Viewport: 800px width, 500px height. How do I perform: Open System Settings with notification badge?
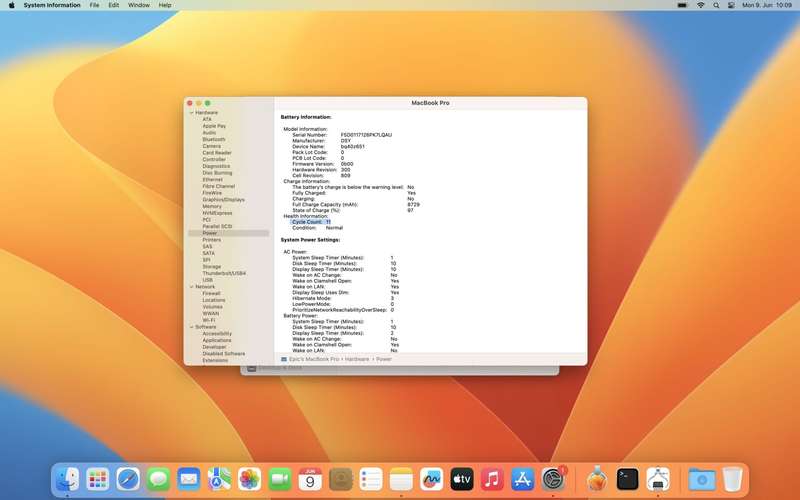(553, 480)
